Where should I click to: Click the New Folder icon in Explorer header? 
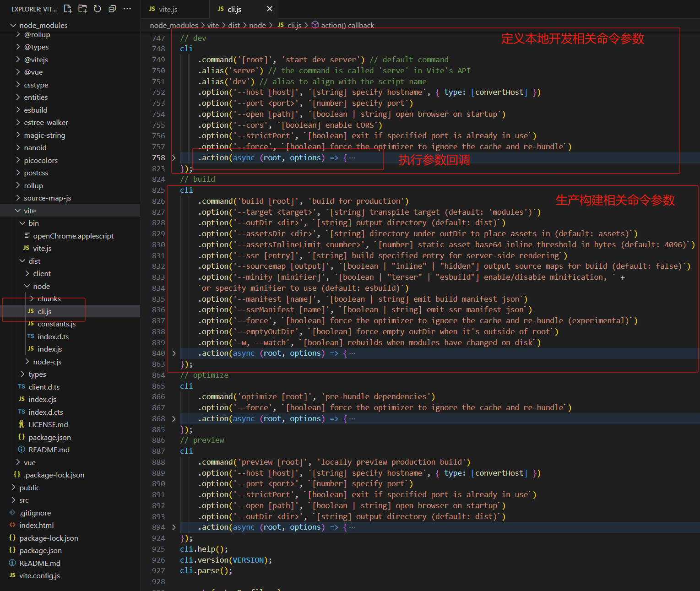(82, 9)
